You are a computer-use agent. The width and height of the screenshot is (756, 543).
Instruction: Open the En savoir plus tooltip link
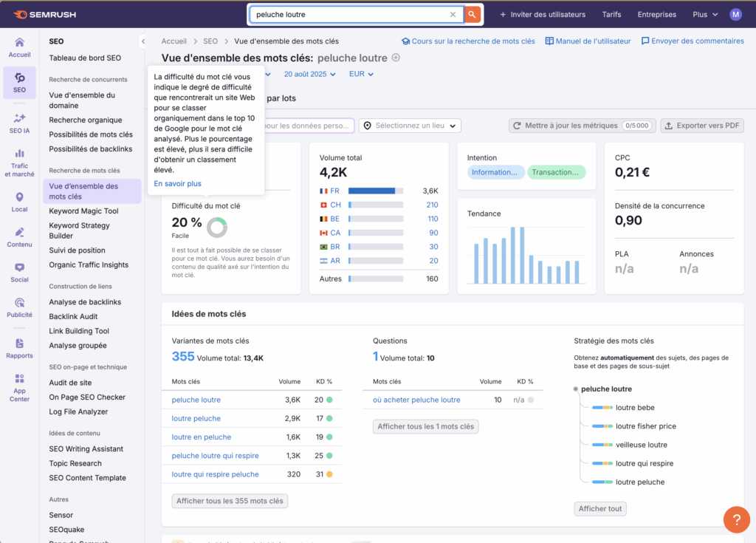pyautogui.click(x=177, y=183)
